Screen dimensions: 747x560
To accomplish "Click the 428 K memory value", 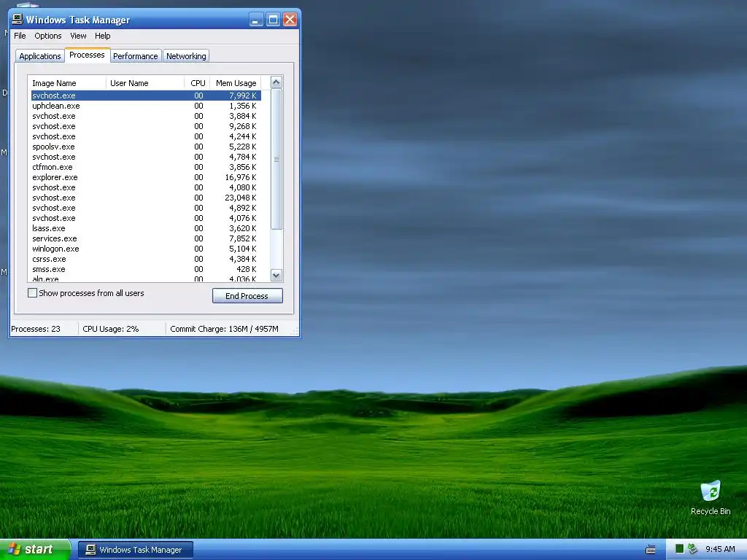I will 247,269.
